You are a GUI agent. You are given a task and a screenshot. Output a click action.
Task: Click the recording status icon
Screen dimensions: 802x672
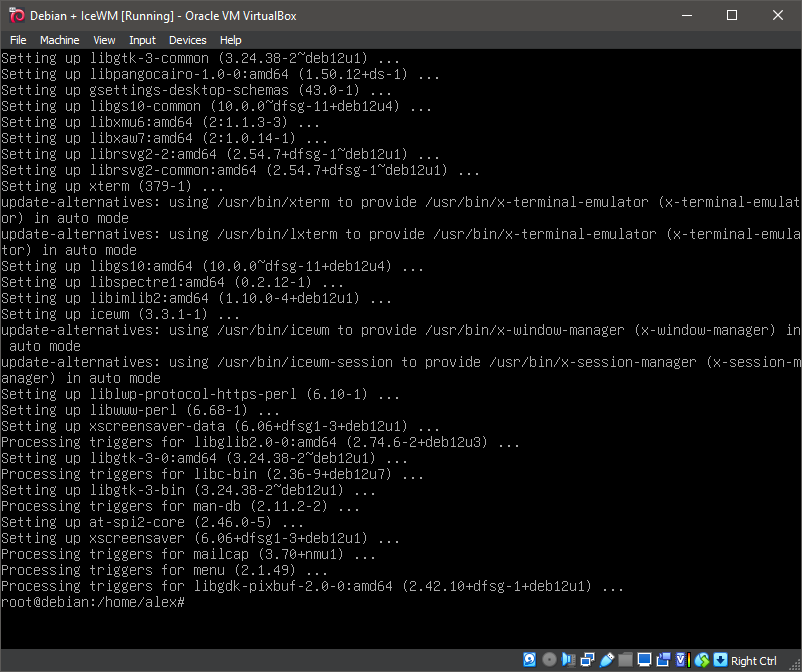664,660
